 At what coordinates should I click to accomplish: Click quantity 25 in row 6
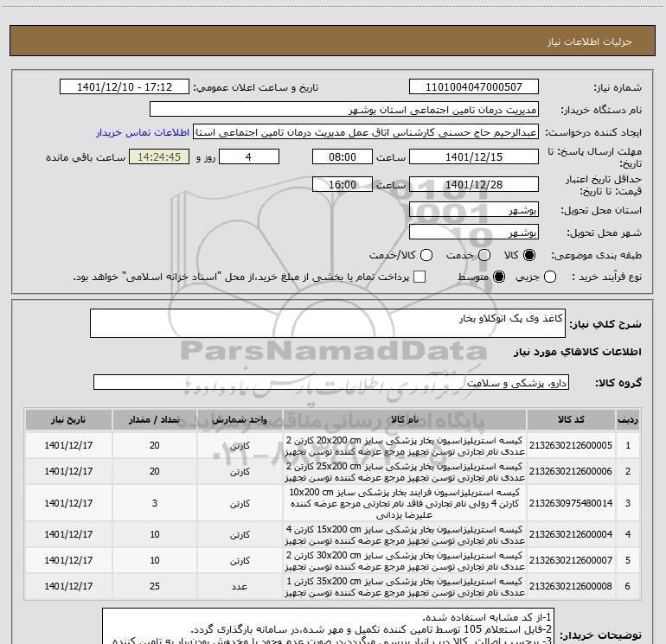[x=155, y=586]
